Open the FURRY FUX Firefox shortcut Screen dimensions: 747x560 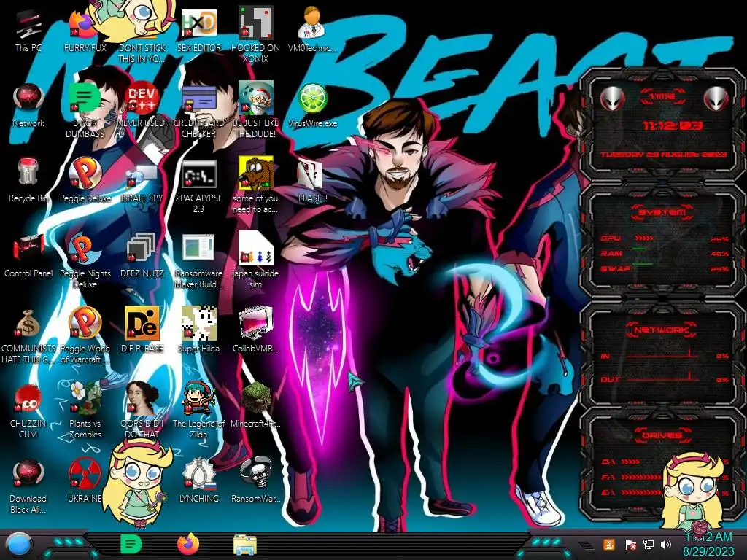pos(82,24)
